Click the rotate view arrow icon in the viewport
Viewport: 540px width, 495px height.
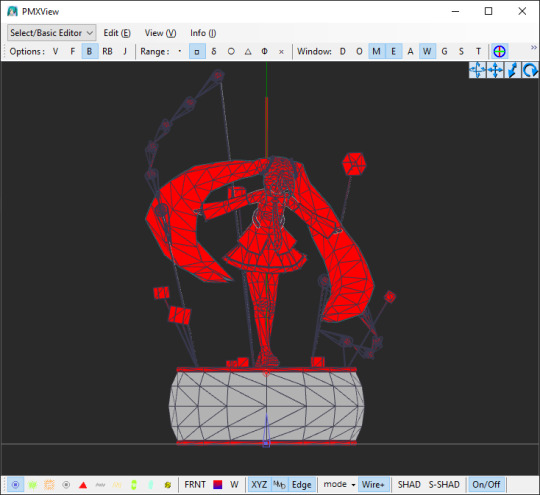(530, 70)
